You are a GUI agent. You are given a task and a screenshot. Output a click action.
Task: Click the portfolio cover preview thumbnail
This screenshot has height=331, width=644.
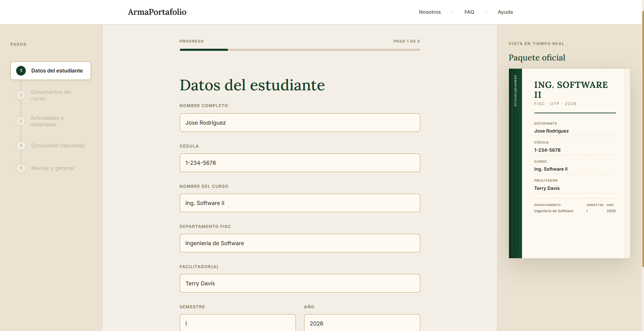click(569, 163)
